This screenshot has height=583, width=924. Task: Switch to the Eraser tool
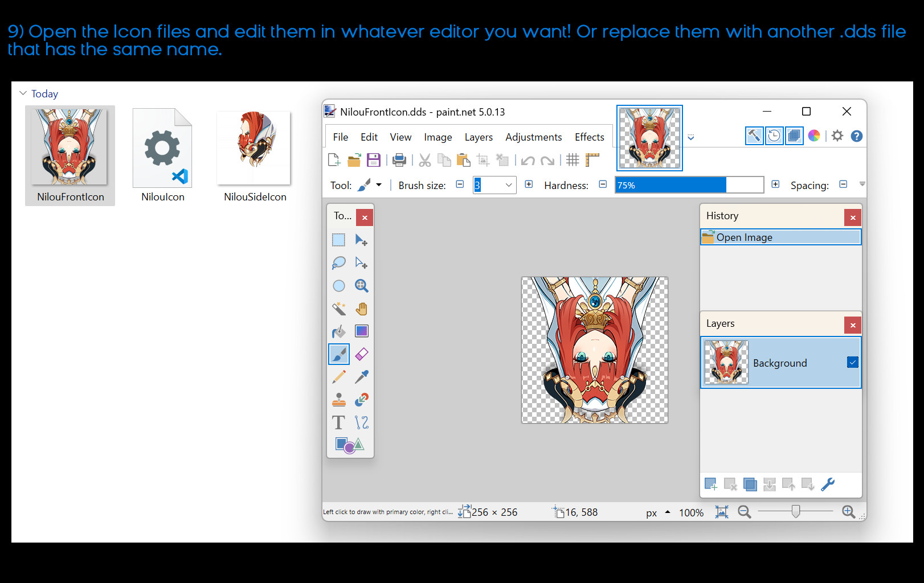(362, 354)
